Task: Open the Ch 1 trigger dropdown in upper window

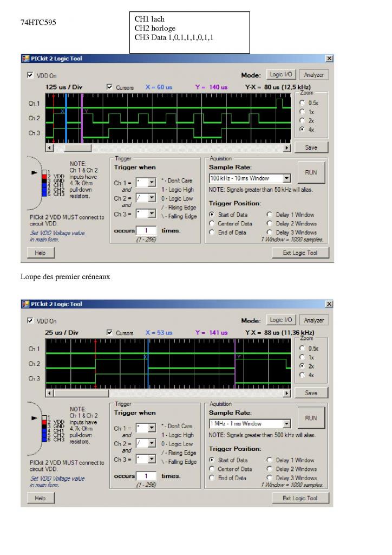Action: click(152, 182)
